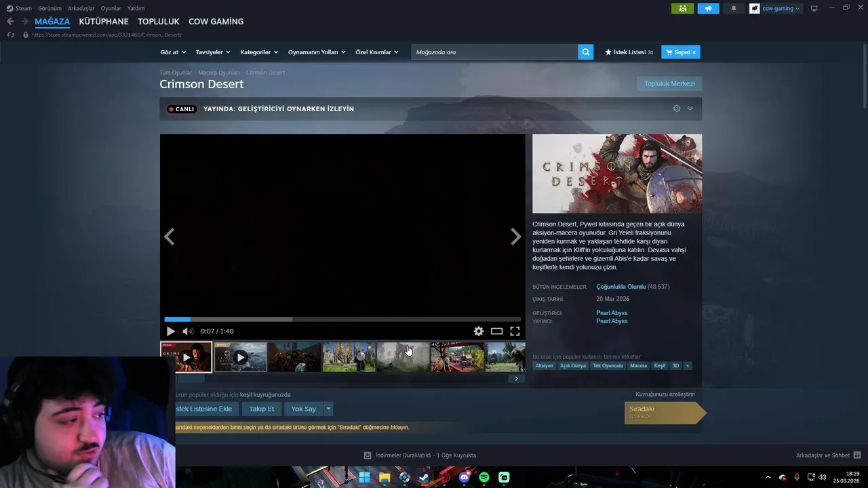Screen dimensions: 868x488
Task: Show hidden system tray icons
Action: 768,477
